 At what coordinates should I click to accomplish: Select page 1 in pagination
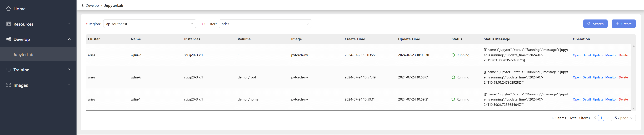click(601, 118)
